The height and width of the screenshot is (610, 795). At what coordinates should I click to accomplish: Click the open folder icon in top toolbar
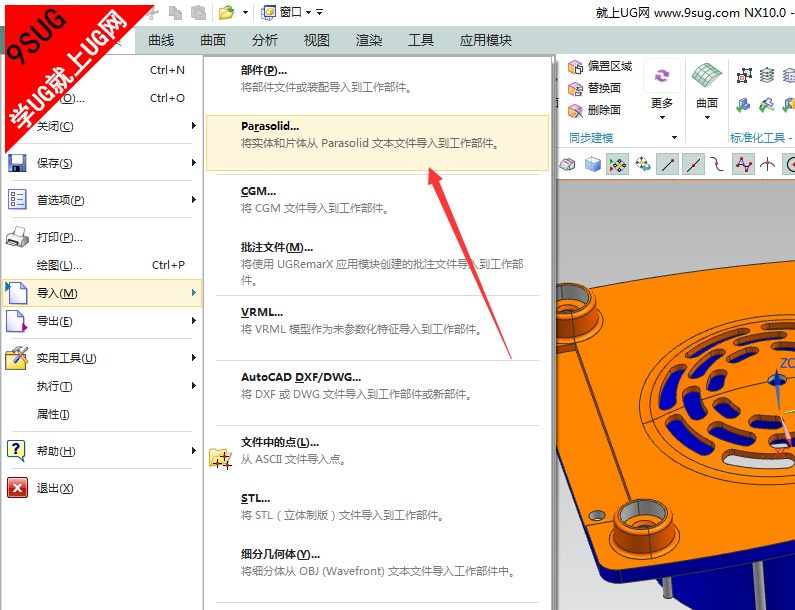coord(227,12)
